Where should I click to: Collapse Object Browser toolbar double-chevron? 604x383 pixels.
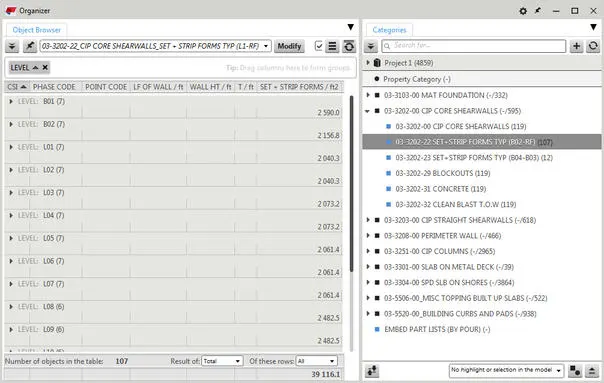pyautogui.click(x=12, y=47)
